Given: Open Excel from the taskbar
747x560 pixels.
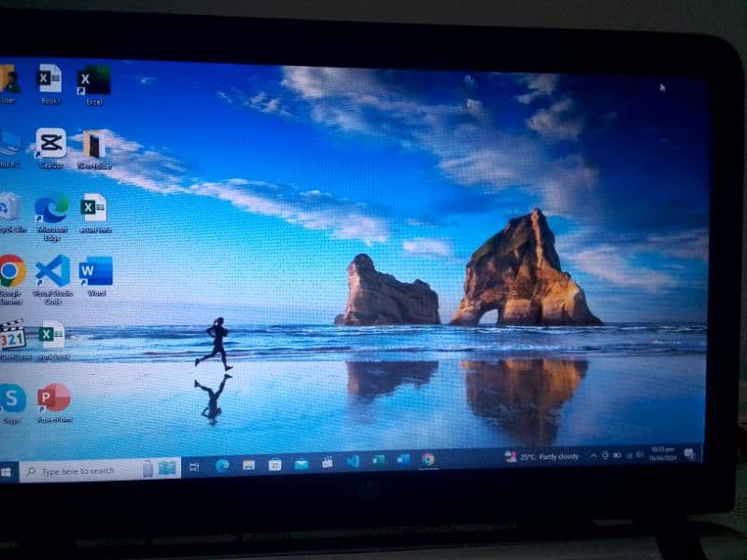Looking at the screenshot, I should (x=378, y=460).
